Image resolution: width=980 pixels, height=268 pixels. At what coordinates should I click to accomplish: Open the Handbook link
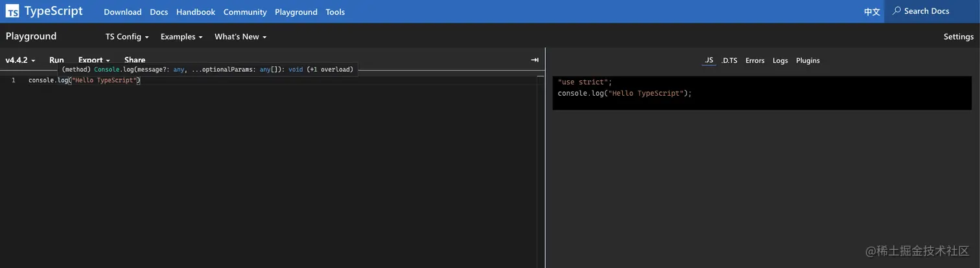(196, 12)
